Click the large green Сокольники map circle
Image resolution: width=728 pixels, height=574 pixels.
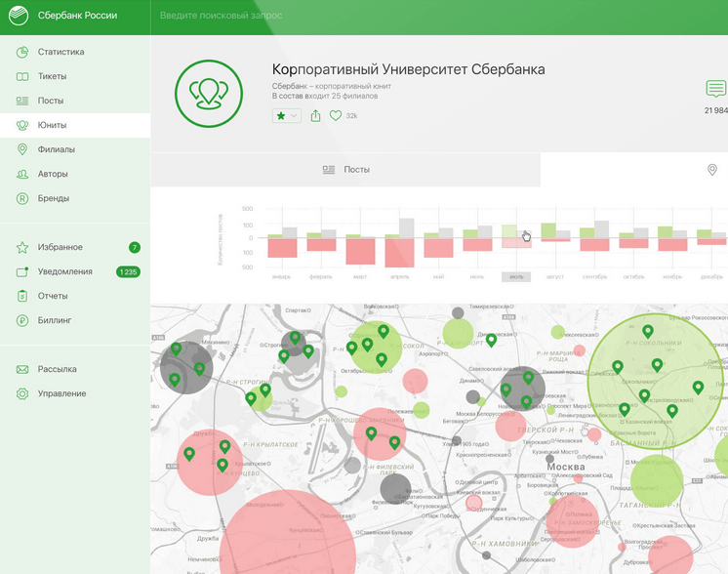(656, 382)
